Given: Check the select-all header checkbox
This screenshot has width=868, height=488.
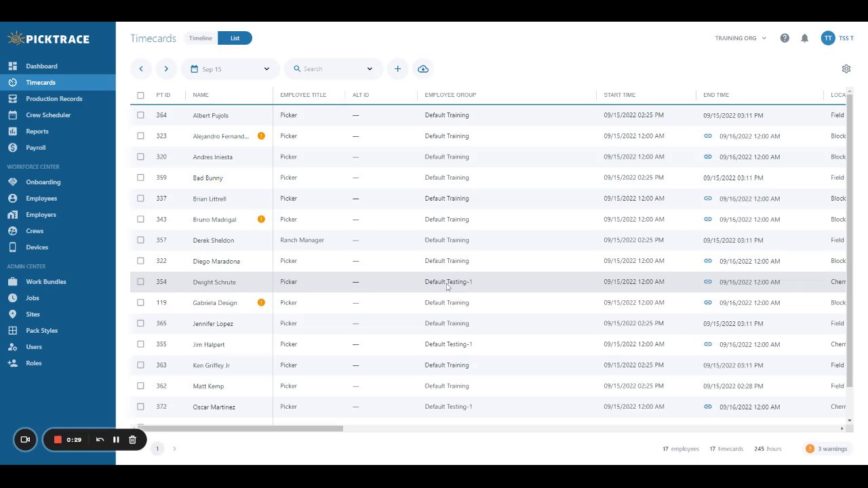Looking at the screenshot, I should click(x=140, y=95).
